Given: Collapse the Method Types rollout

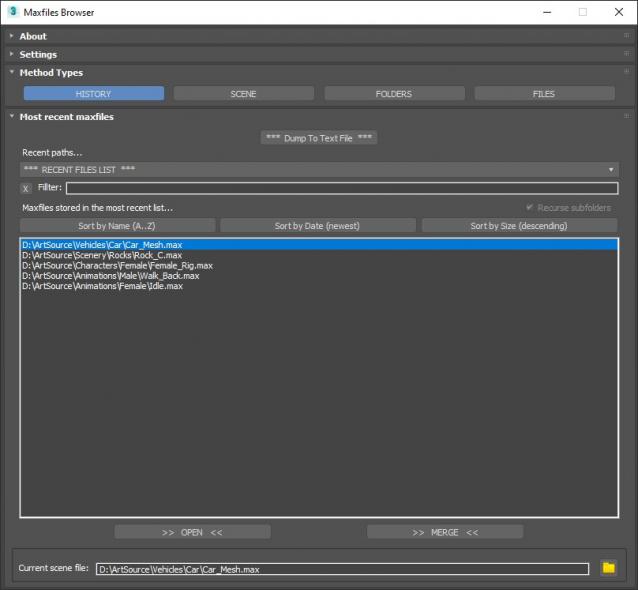Looking at the screenshot, I should click(50, 72).
